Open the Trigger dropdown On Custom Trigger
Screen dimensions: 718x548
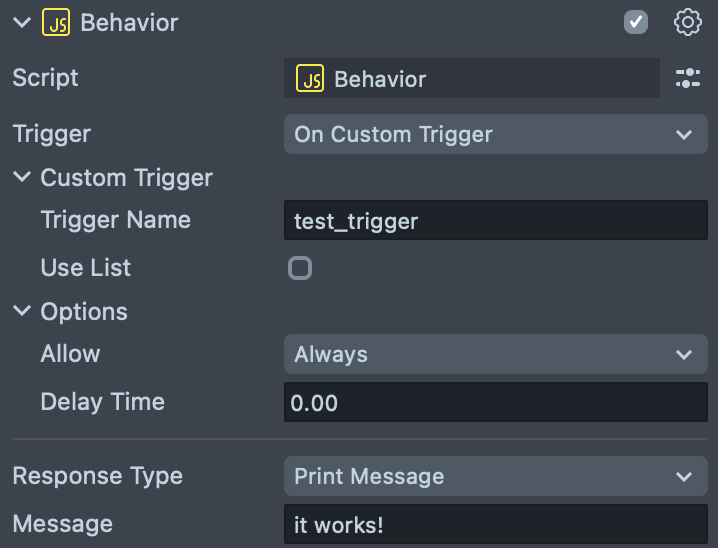coord(495,134)
